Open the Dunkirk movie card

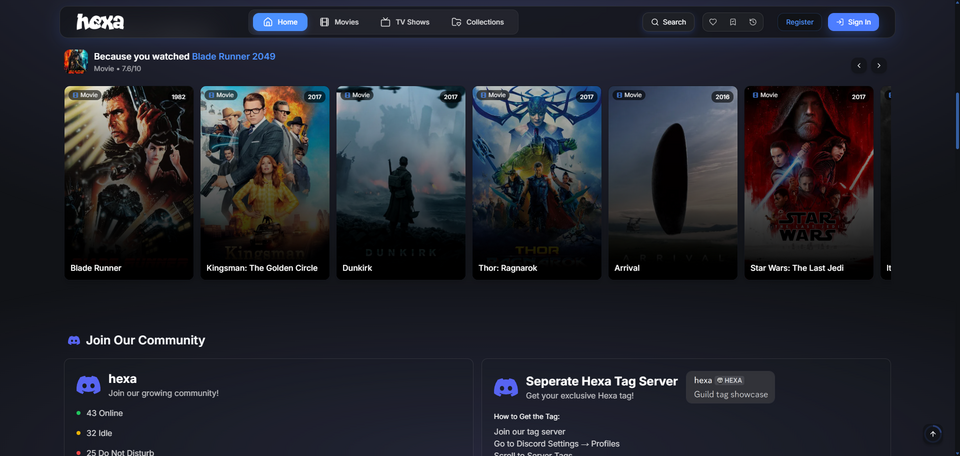point(400,182)
